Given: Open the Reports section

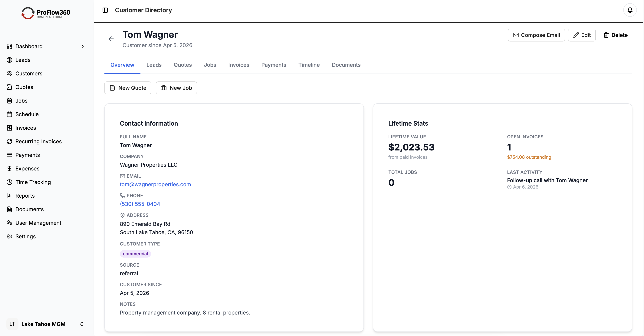Looking at the screenshot, I should (25, 196).
